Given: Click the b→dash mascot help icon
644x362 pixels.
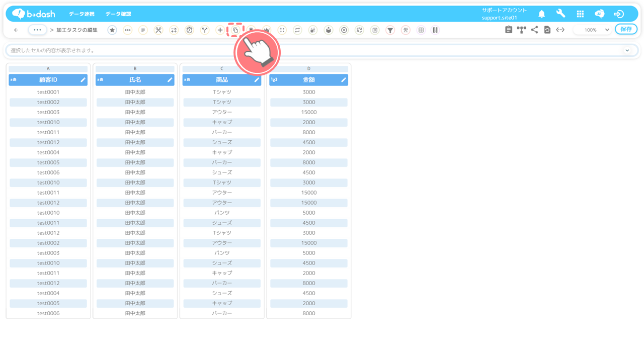Looking at the screenshot, I should (600, 14).
